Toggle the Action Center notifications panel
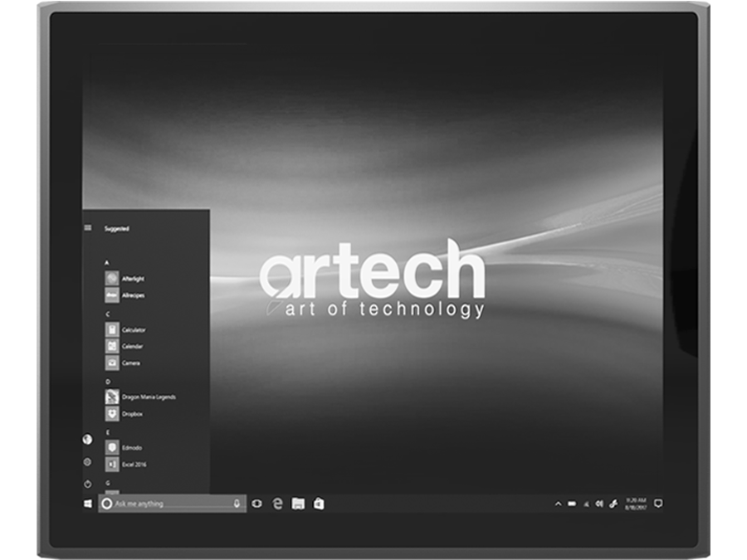747x560 pixels. pyautogui.click(x=657, y=504)
